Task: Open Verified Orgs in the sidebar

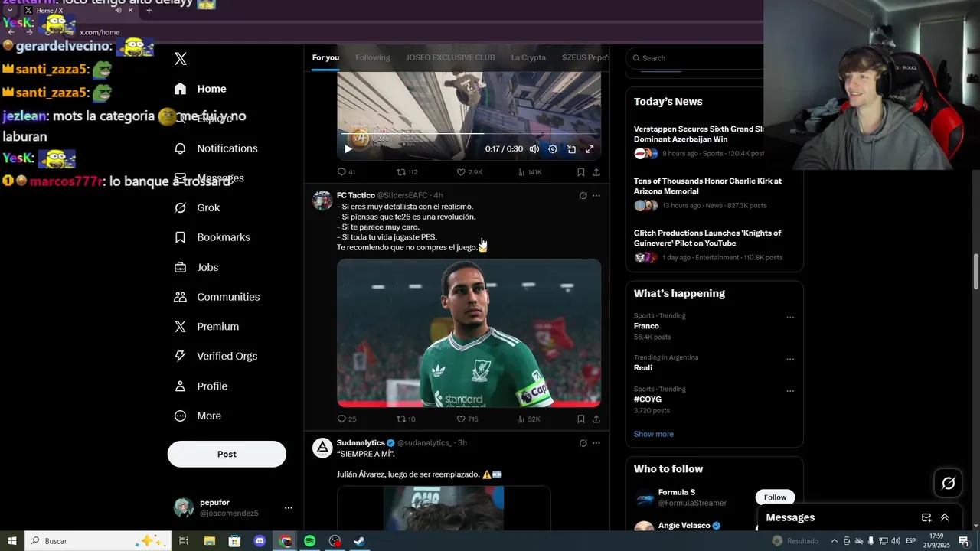Action: 216,356
